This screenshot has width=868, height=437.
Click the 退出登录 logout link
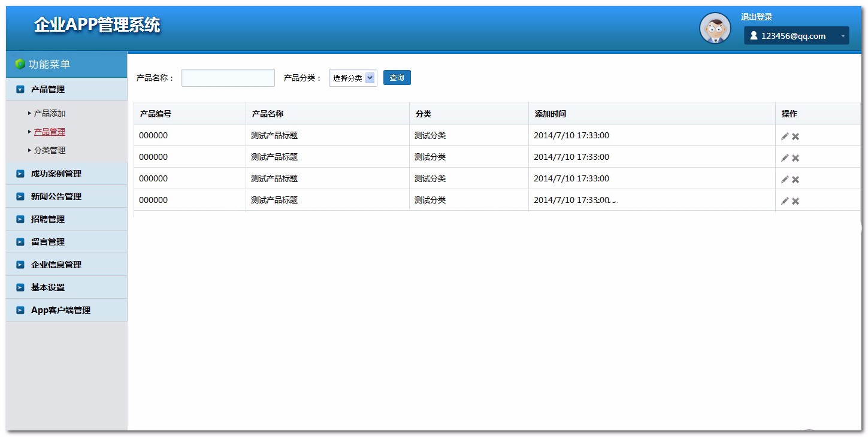pos(757,17)
